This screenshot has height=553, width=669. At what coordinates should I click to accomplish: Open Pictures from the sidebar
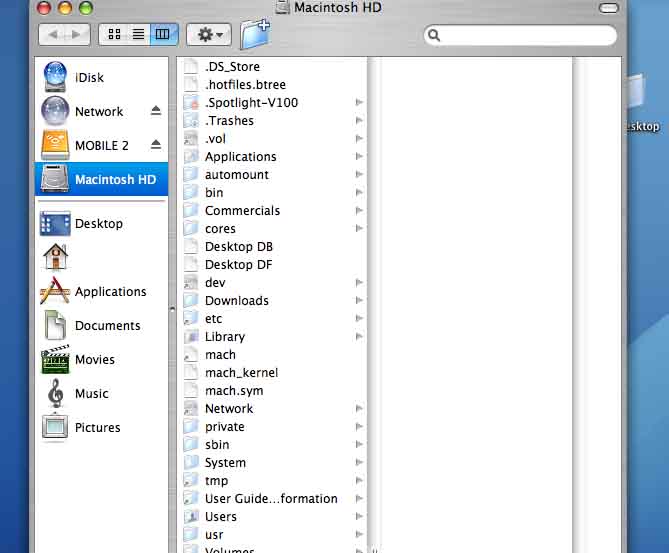[102, 428]
